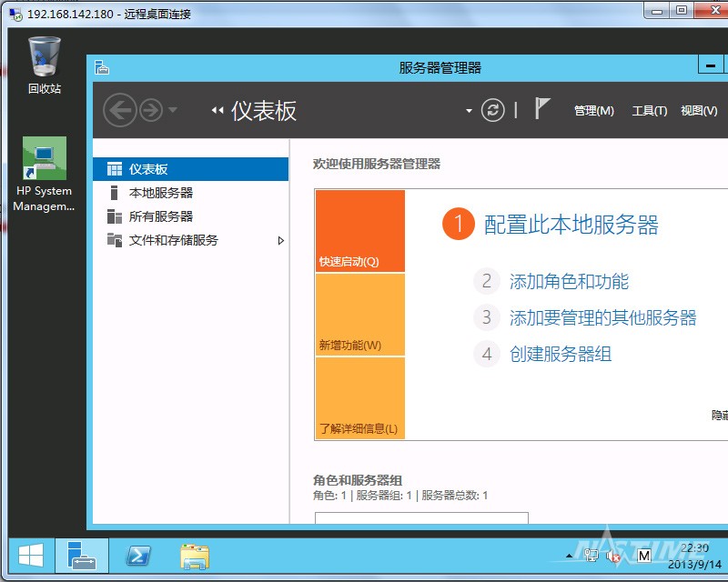Select the 快速启动(Q) tile
This screenshot has height=582, width=728.
pyautogui.click(x=360, y=231)
